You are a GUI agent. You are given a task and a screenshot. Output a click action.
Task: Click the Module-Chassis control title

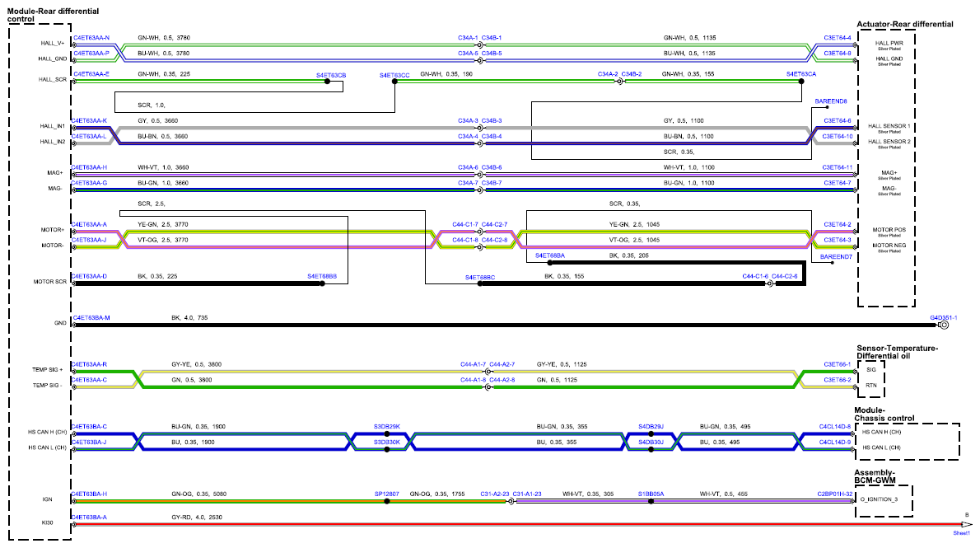(884, 415)
